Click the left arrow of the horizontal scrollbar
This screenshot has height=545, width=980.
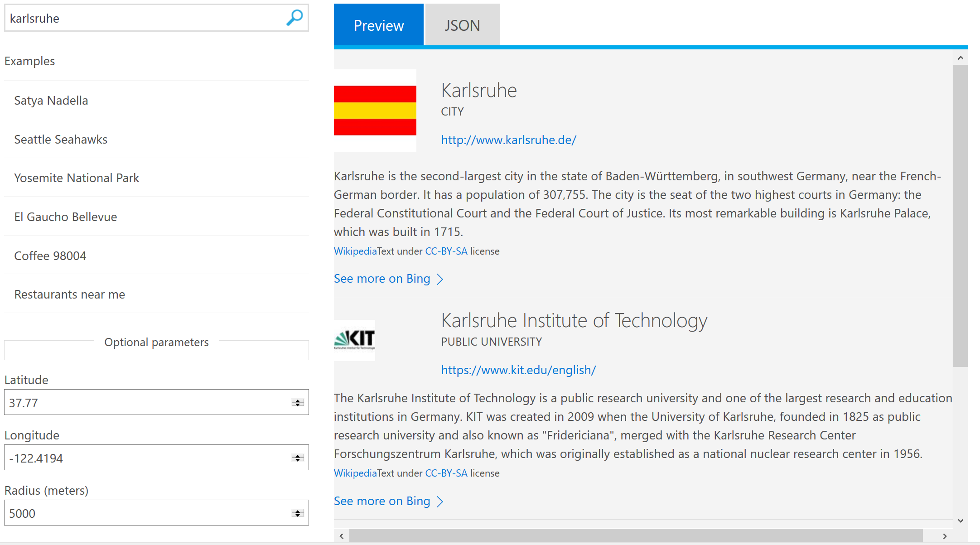tap(341, 536)
